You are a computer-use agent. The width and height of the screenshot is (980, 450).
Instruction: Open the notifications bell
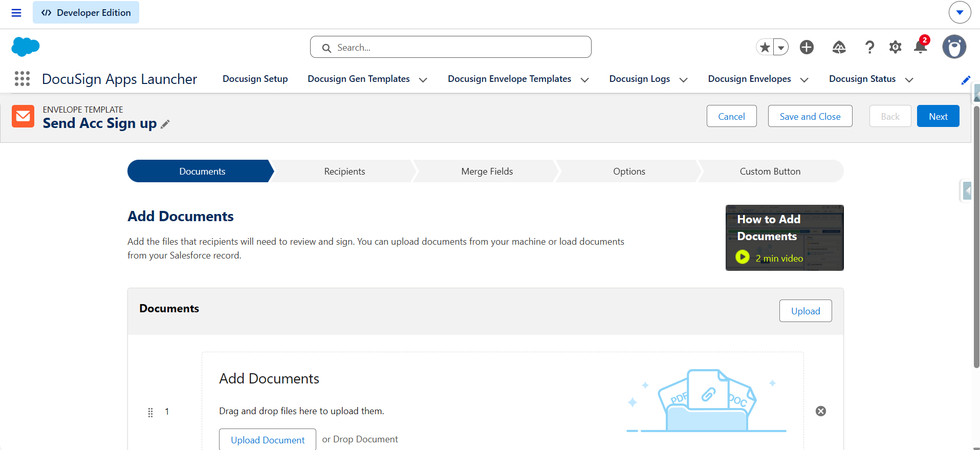click(x=921, y=47)
